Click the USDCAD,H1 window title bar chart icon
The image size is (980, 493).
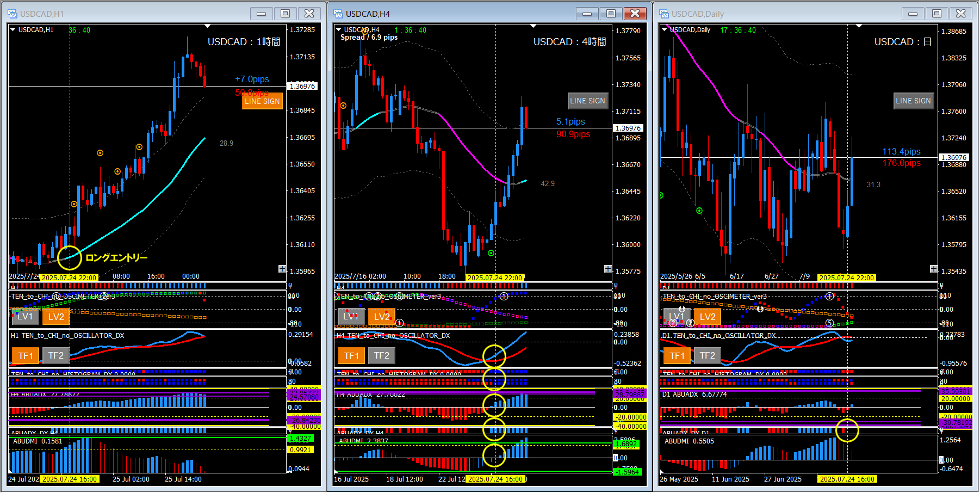13,14
